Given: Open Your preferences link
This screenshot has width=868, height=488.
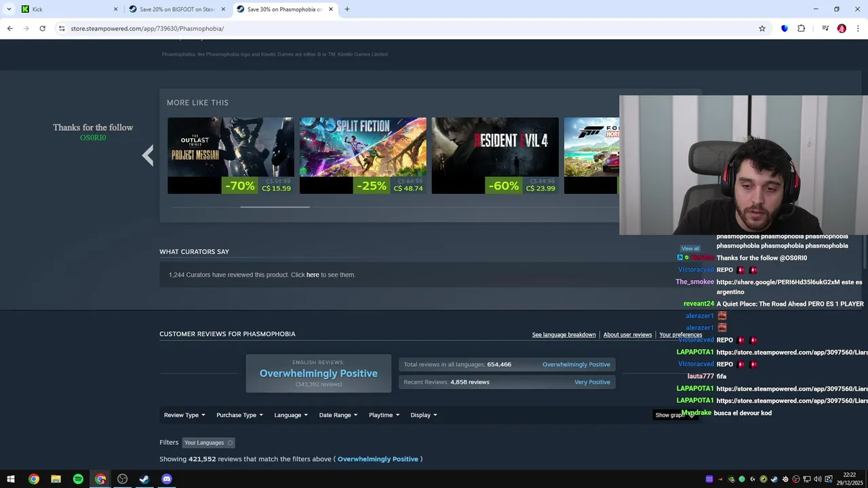Looking at the screenshot, I should click(x=680, y=335).
